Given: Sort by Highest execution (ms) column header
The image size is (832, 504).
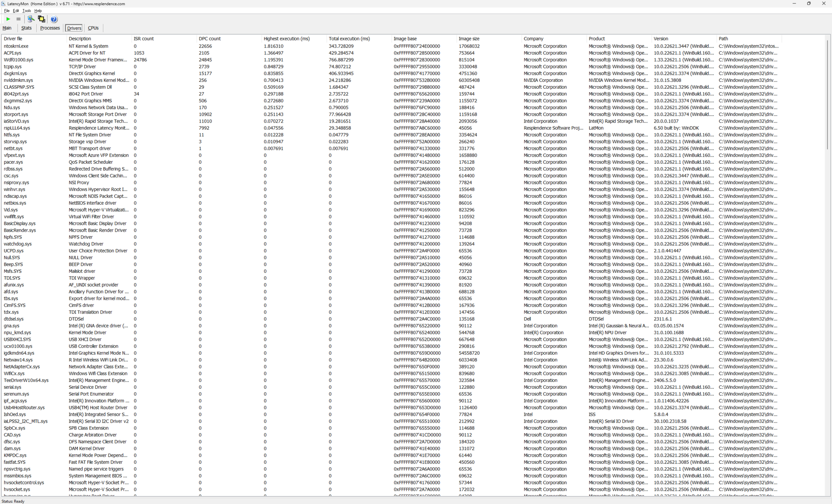Looking at the screenshot, I should pos(286,39).
